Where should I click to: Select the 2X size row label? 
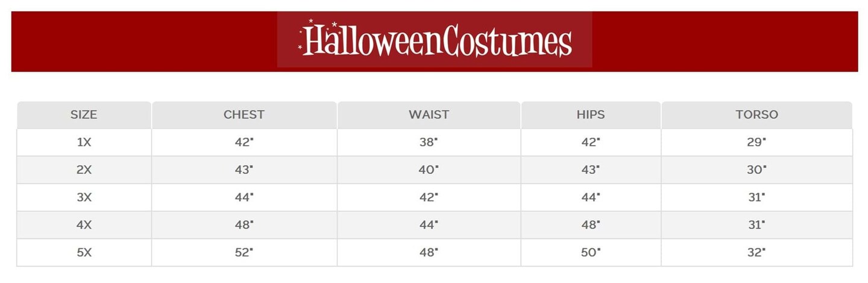[84, 170]
